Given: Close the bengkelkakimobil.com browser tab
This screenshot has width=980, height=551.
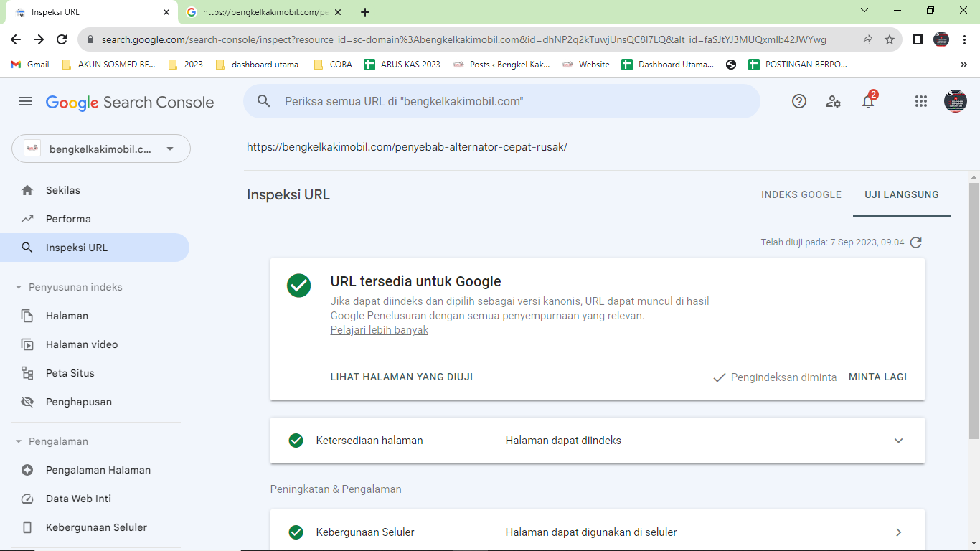Looking at the screenshot, I should pyautogui.click(x=338, y=12).
